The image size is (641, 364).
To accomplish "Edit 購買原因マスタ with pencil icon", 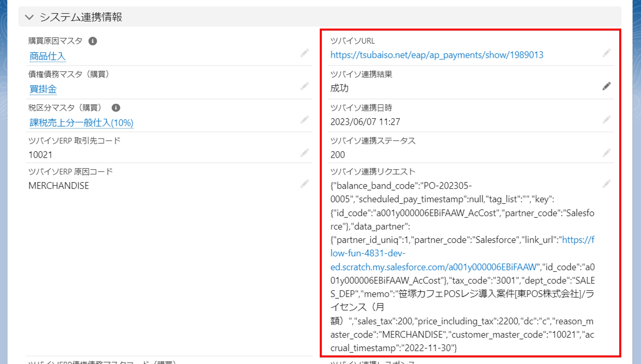I will coord(304,53).
